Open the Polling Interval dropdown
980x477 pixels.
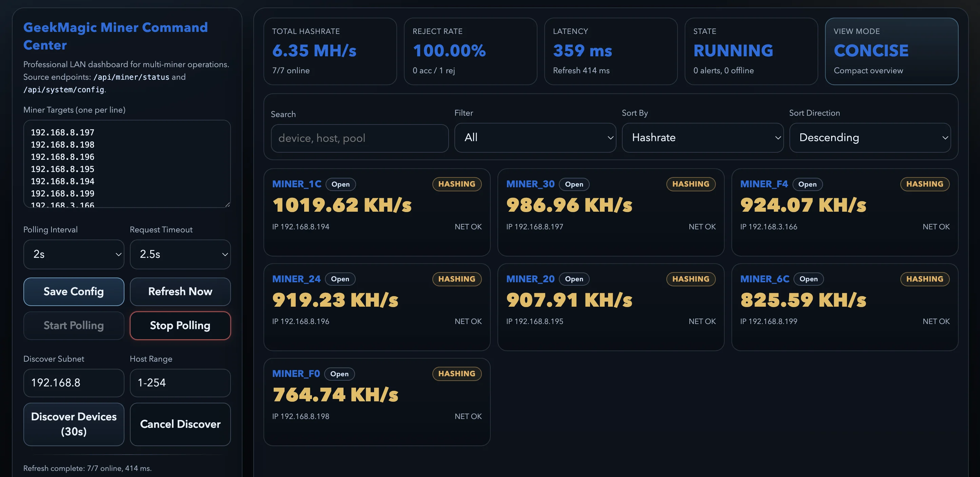pos(74,254)
